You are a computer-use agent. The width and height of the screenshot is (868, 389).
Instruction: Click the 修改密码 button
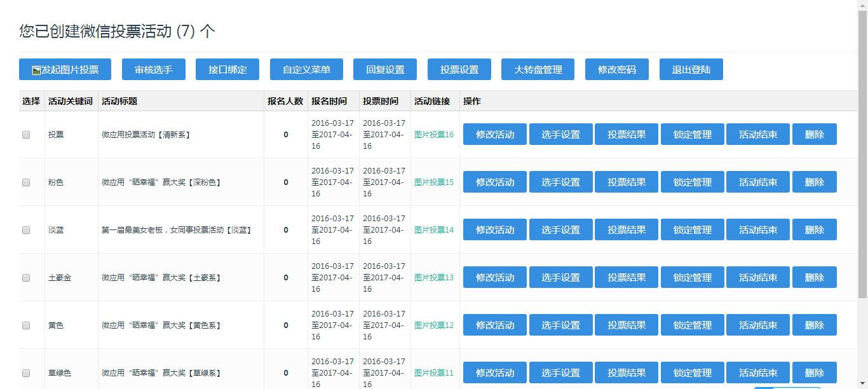click(x=617, y=69)
